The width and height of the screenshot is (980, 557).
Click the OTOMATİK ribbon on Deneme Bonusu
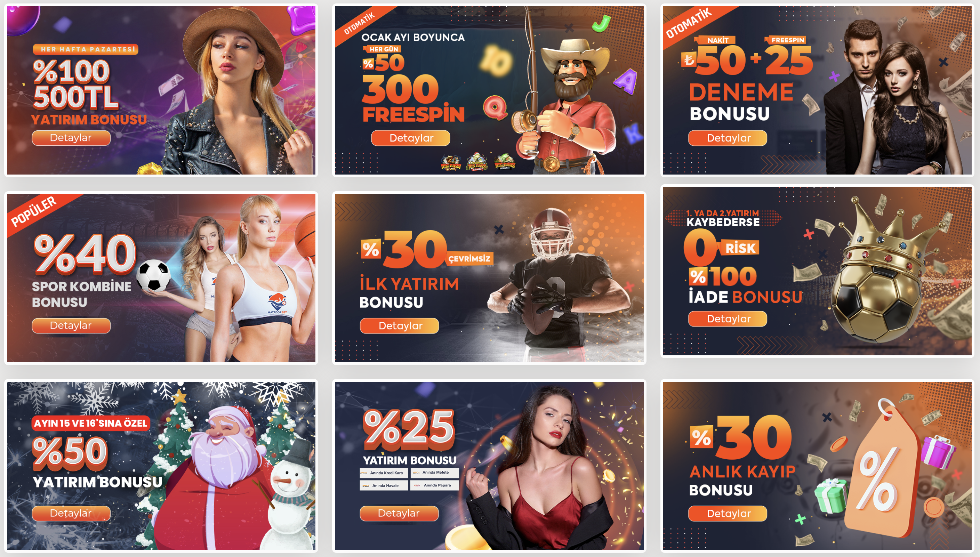689,23
